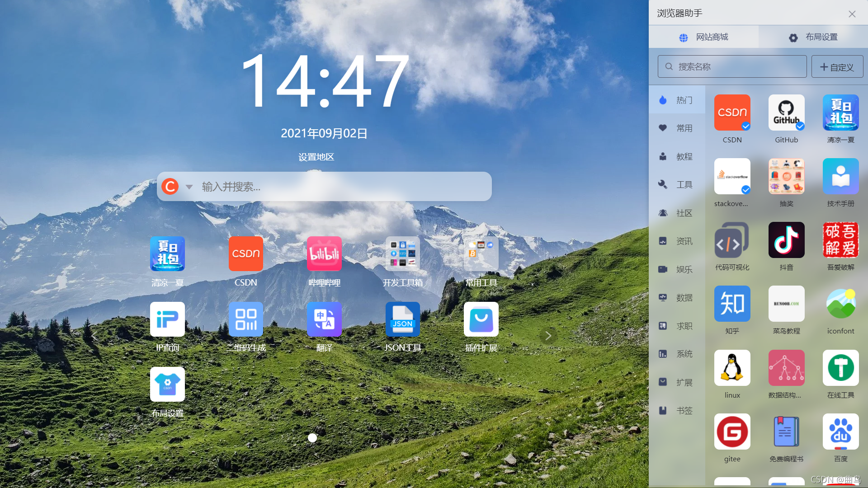
Task: Add the 技术手册 site icon
Action: 840,176
